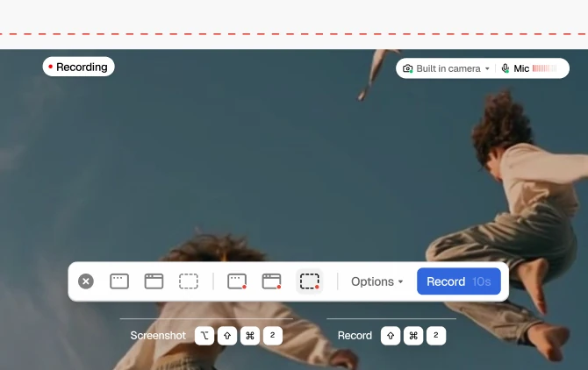Select record selected portion icon
Screen dimensions: 588x370
coord(310,281)
